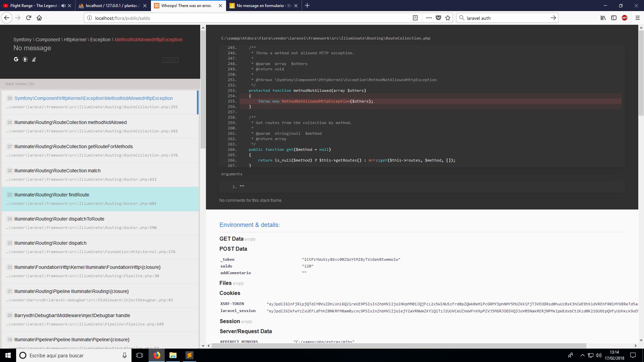Select stack frame 24 Router dispatchToRoute
This screenshot has width=644, height=362.
tap(100, 223)
